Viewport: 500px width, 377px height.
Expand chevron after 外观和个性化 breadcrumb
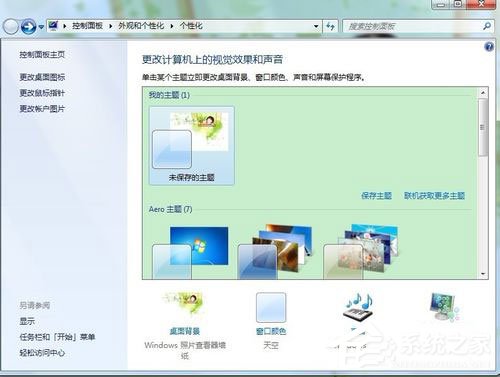[172, 26]
